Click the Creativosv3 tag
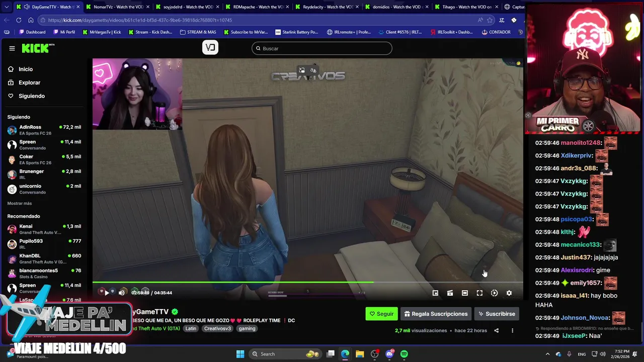This screenshot has height=362, width=644. [x=217, y=328]
